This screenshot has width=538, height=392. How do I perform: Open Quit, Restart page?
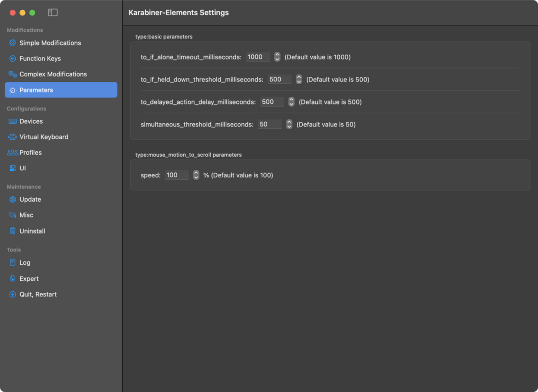(x=61, y=294)
